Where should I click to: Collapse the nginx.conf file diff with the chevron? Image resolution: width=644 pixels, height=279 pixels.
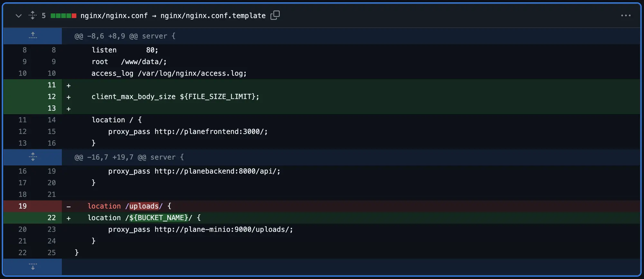click(x=19, y=16)
